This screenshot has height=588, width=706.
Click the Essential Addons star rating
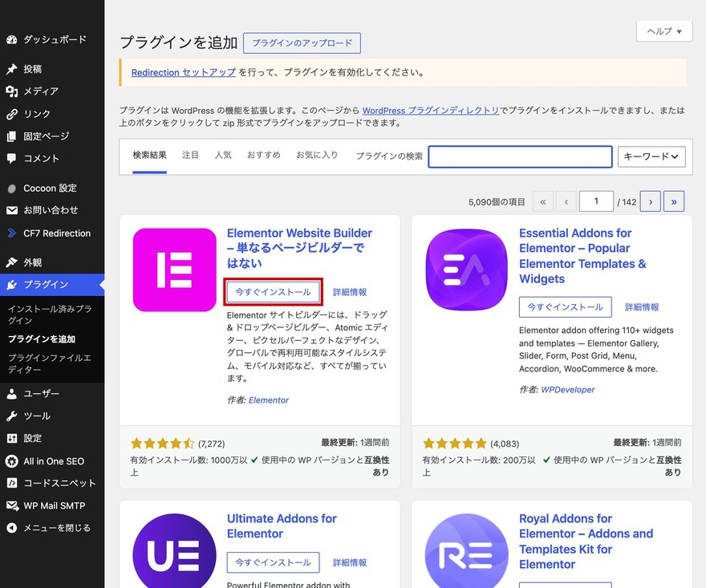point(455,444)
